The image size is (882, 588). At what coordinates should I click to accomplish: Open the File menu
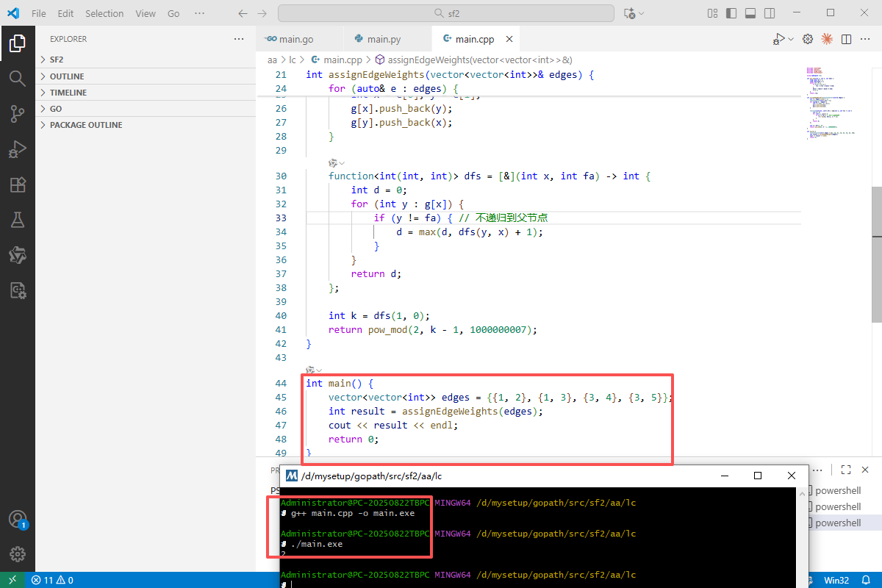pyautogui.click(x=39, y=13)
